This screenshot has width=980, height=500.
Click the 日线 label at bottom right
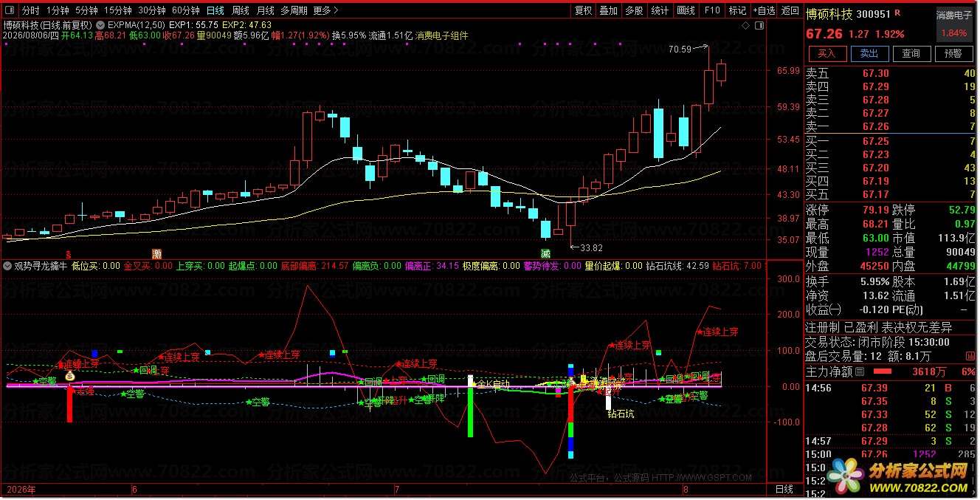784,489
